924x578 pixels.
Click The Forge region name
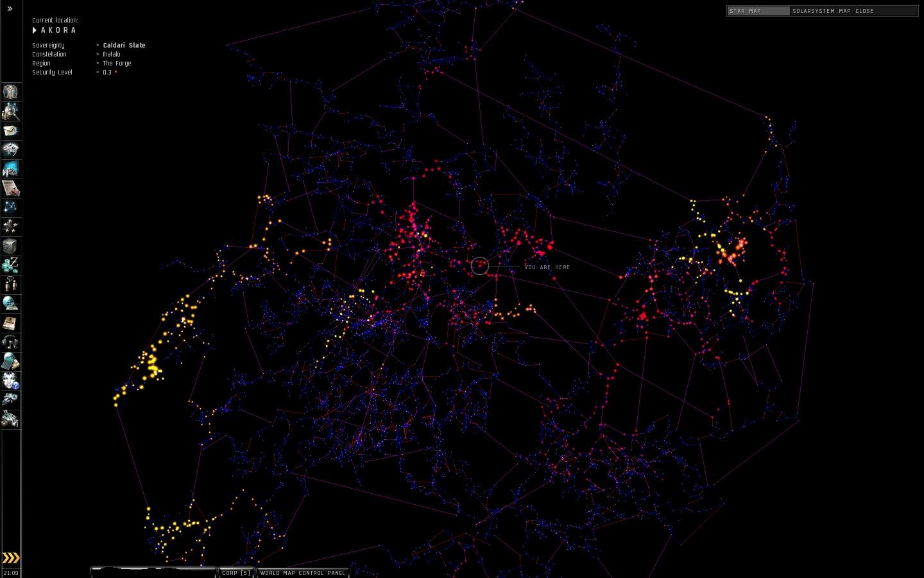[x=117, y=64]
